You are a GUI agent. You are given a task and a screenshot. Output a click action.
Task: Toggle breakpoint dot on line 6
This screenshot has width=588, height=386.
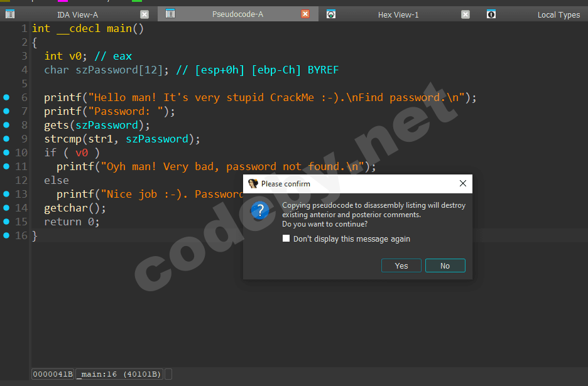point(6,97)
